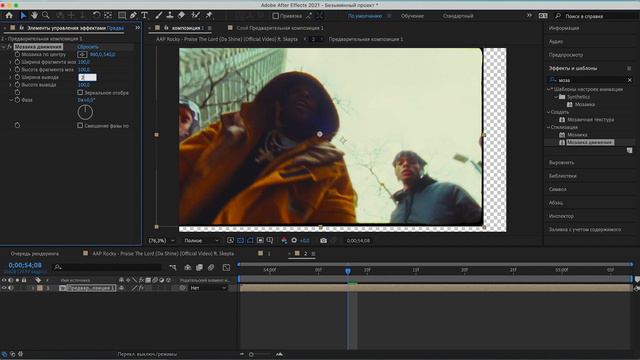Image resolution: width=640 pixels, height=360 pixels.
Task: Open the Полное resolution dropdown
Action: pos(201,241)
